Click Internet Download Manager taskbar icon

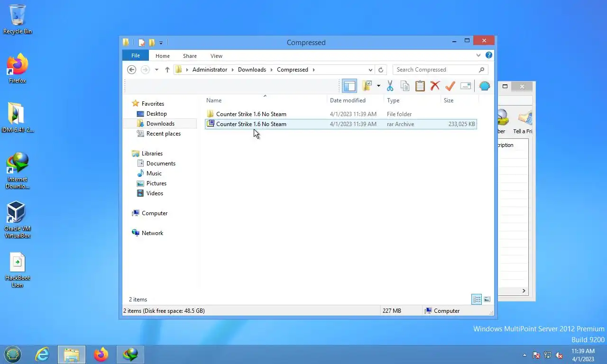click(130, 354)
